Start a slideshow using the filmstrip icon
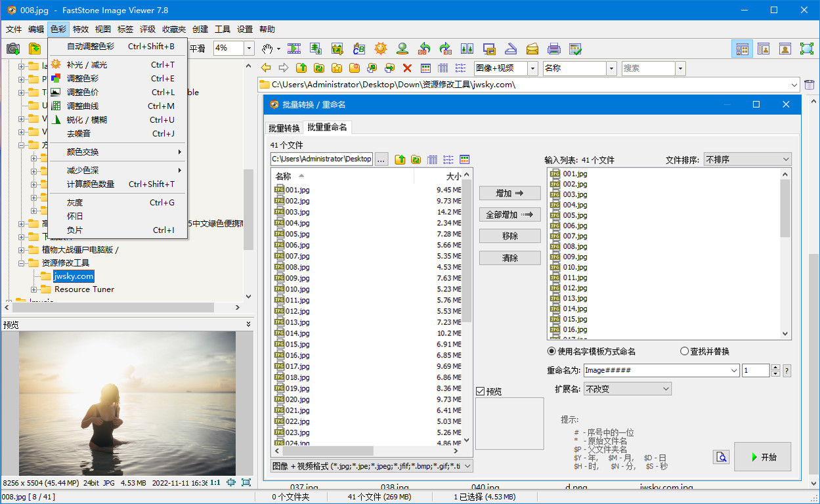 pyautogui.click(x=293, y=48)
